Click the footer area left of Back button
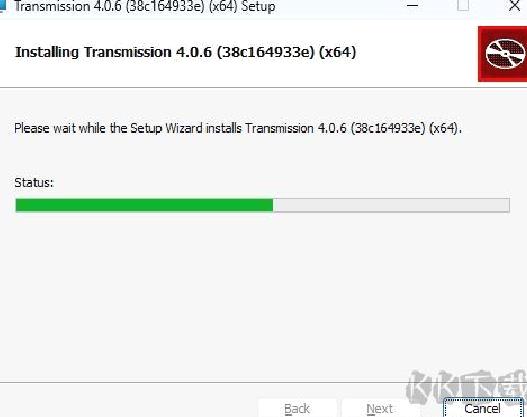 pyautogui.click(x=128, y=402)
